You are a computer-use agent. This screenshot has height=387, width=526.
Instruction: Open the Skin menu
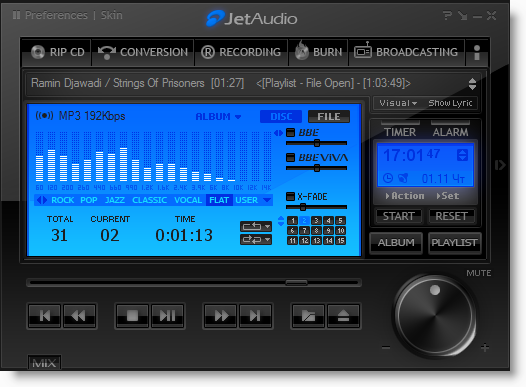112,15
